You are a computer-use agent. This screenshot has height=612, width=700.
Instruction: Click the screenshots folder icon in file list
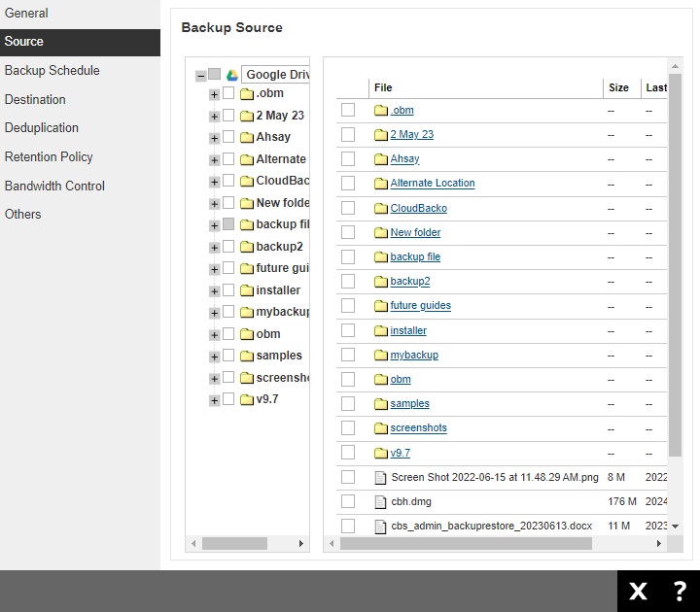tap(381, 428)
